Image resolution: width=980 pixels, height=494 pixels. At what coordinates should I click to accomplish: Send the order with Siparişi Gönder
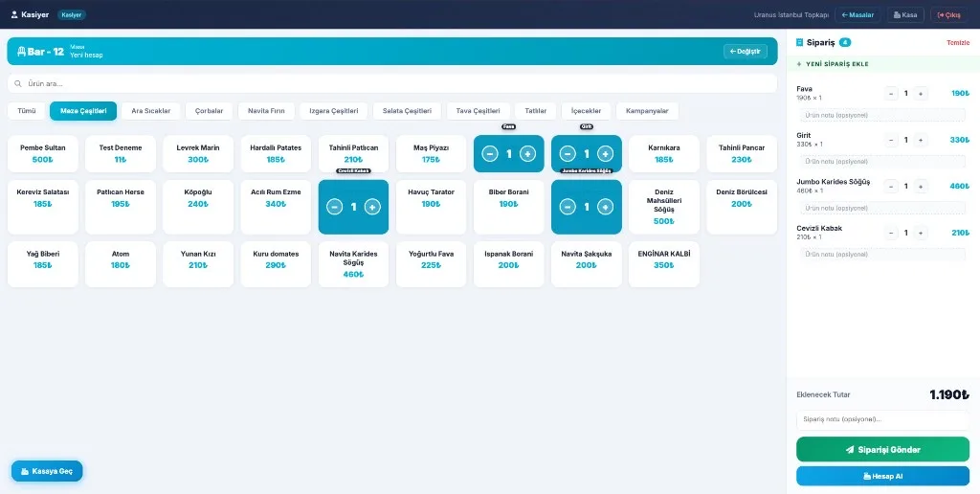point(882,450)
